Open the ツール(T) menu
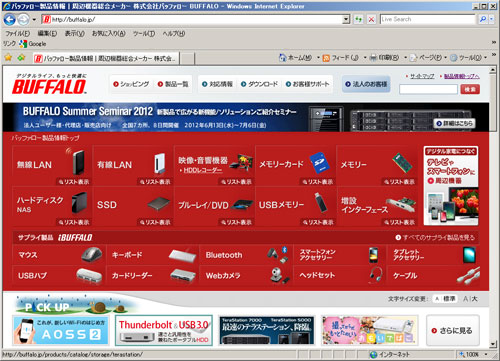 pyautogui.click(x=144, y=33)
